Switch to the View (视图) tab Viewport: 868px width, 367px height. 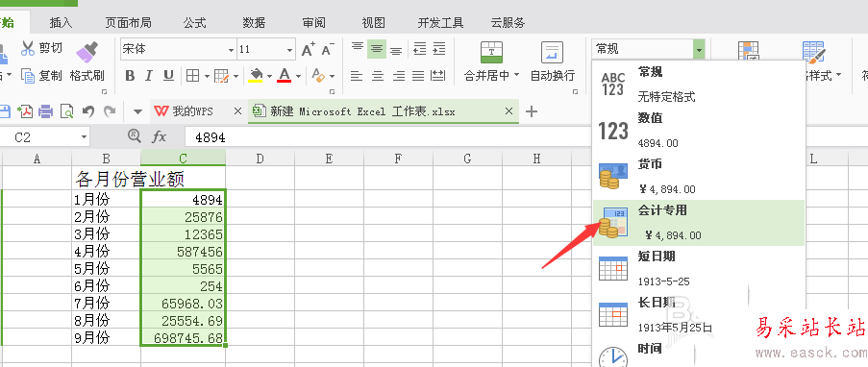coord(373,23)
